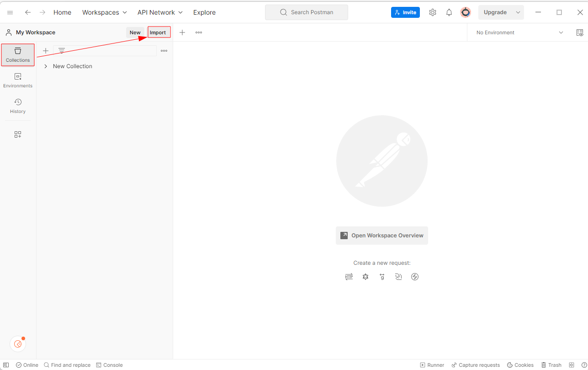Open the Settings gear icon

[433, 12]
